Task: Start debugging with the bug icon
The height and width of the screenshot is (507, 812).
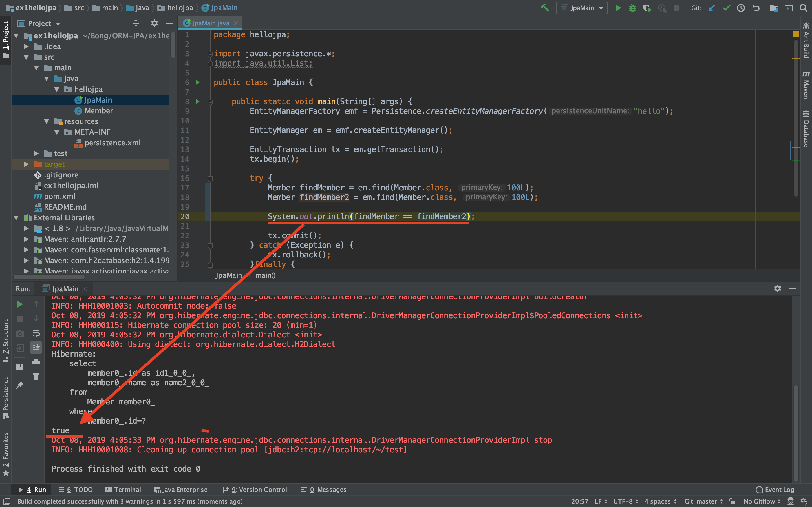Action: tap(632, 8)
